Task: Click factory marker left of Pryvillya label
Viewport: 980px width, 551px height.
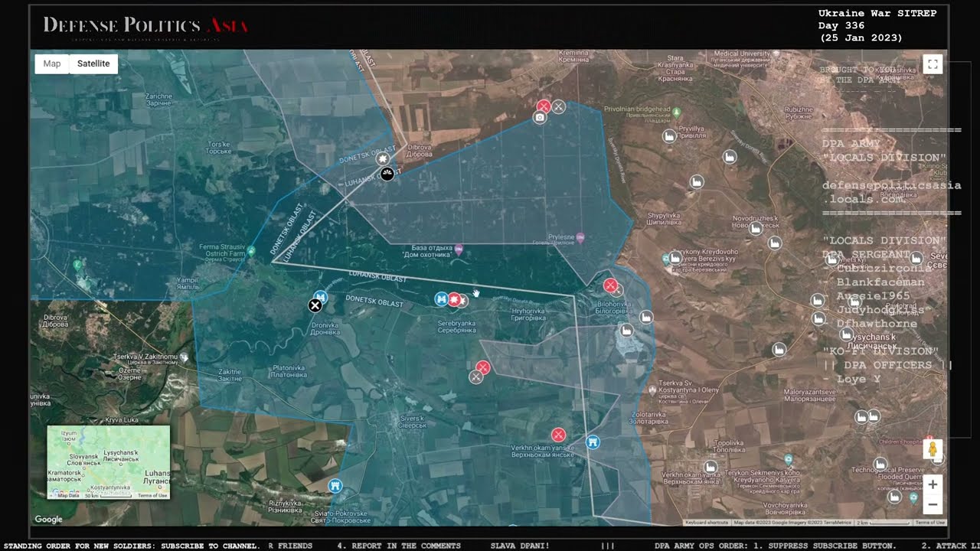Action: coord(669,136)
